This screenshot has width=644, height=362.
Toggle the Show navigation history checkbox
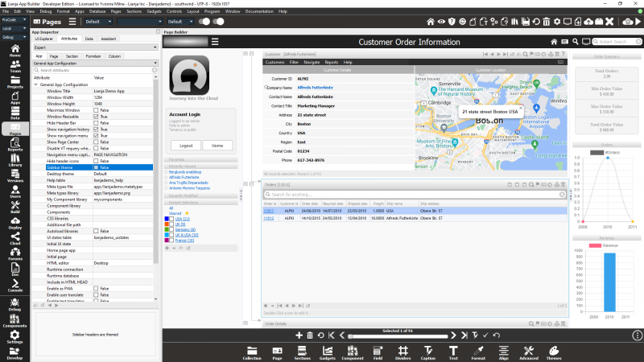point(97,129)
